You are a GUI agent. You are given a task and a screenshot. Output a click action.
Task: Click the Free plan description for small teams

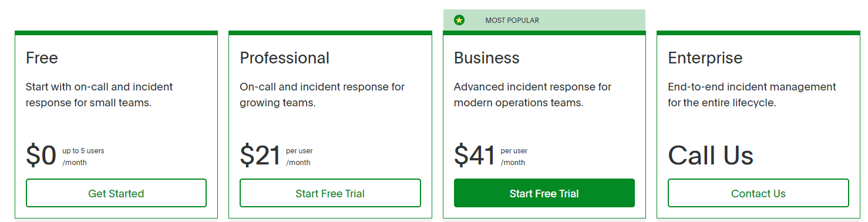(x=99, y=95)
